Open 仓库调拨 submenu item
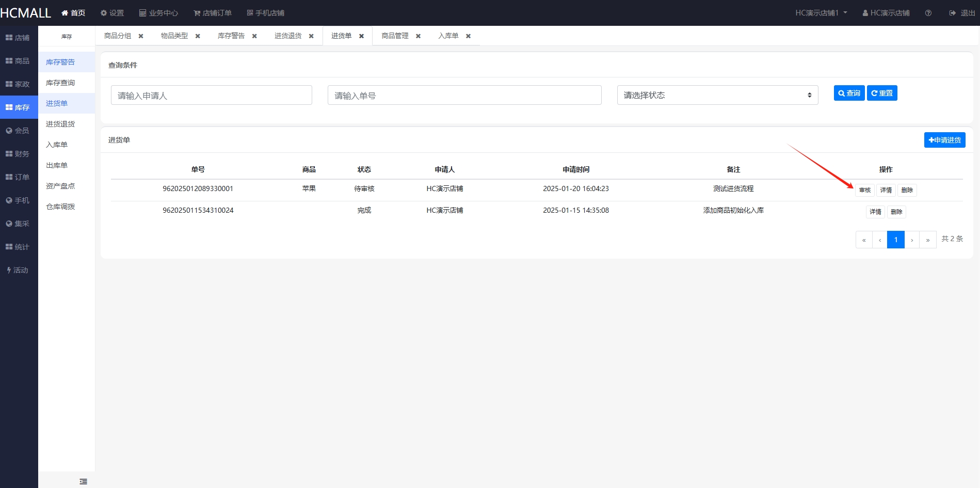The width and height of the screenshot is (980, 488). click(x=67, y=207)
